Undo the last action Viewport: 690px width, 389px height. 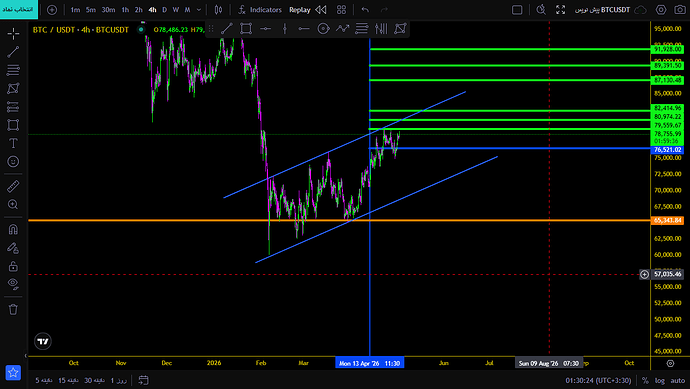[x=365, y=10]
